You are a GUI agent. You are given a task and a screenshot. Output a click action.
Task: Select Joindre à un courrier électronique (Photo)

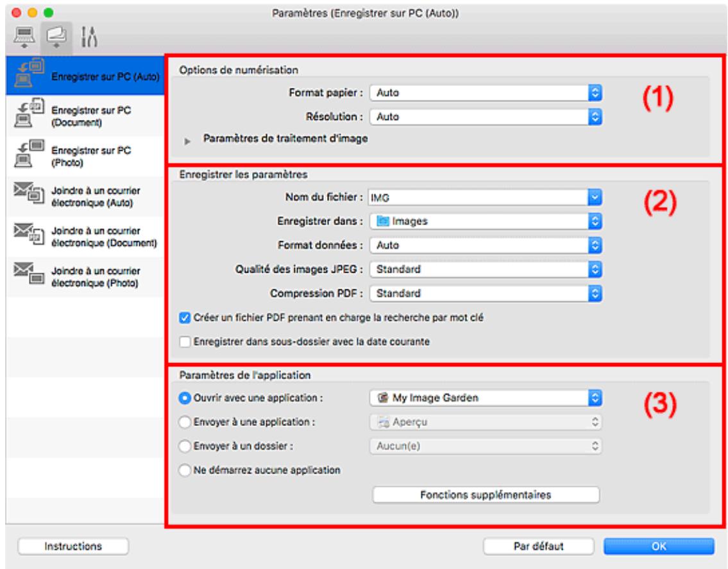click(85, 277)
